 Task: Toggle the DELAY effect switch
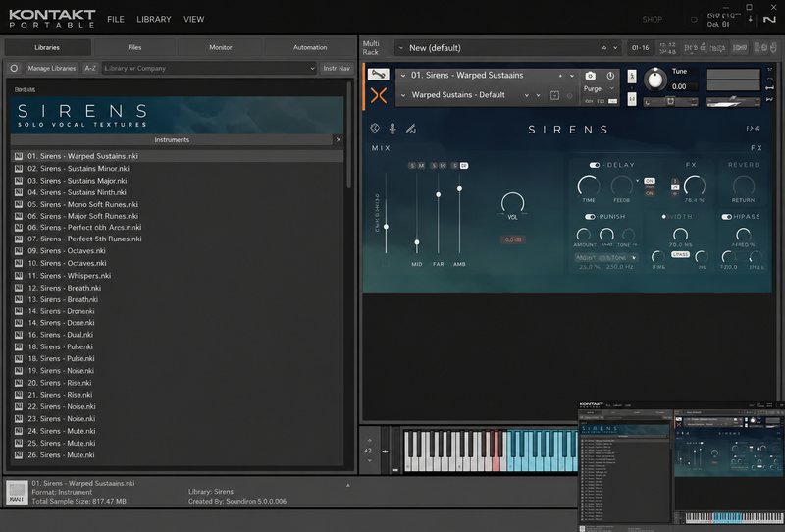pos(595,165)
